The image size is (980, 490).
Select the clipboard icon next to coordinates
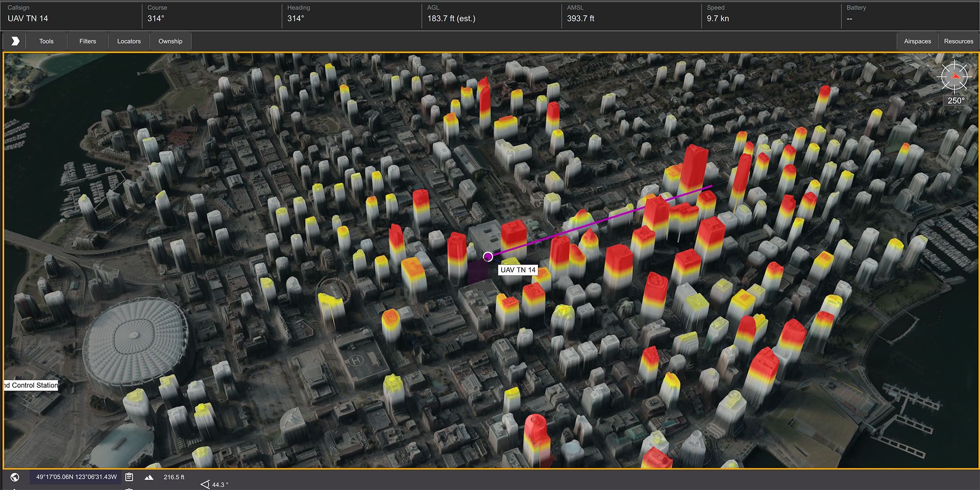129,476
